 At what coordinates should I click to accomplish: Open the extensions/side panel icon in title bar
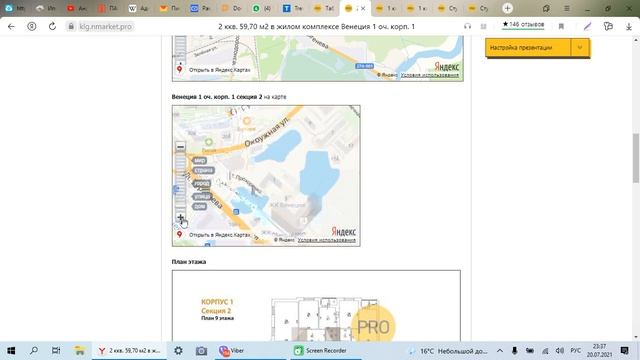546,8
